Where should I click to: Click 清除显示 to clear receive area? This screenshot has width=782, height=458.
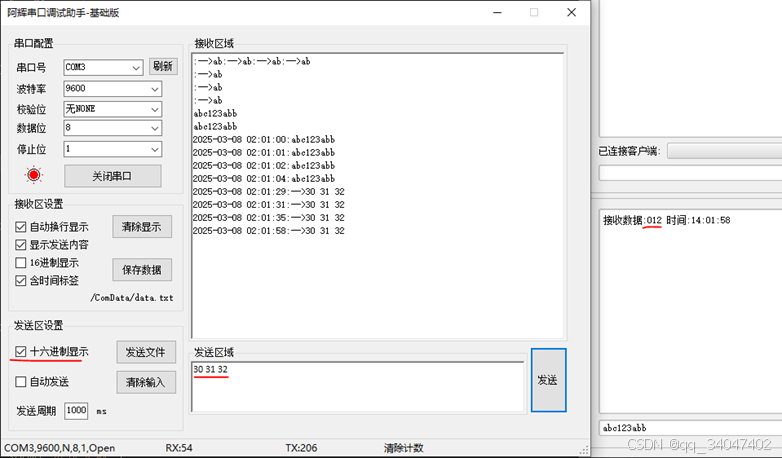pyautogui.click(x=141, y=227)
